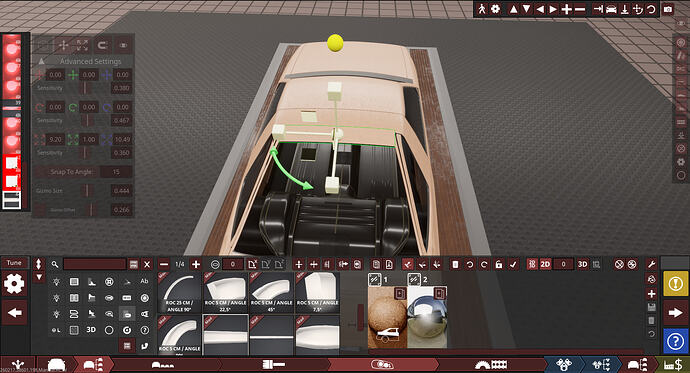Click the yellow exclamation warning button
690x373 pixels.
675,284
